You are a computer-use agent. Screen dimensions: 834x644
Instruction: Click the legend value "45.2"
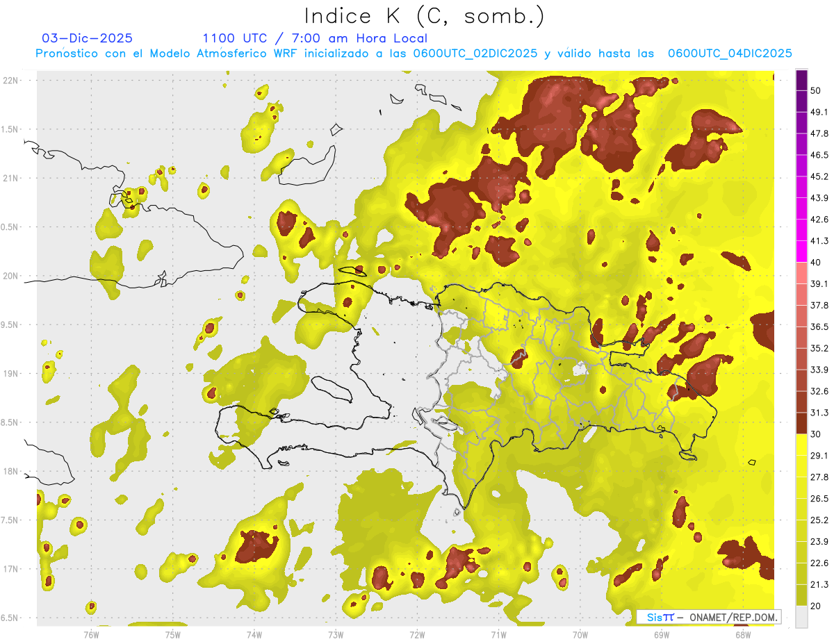819,176
